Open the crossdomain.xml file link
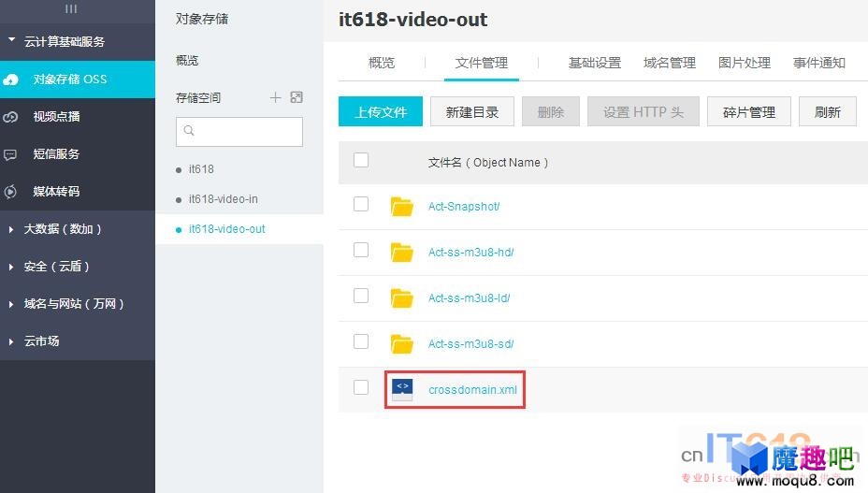Screen dimensions: 868x493 pyautogui.click(x=472, y=390)
